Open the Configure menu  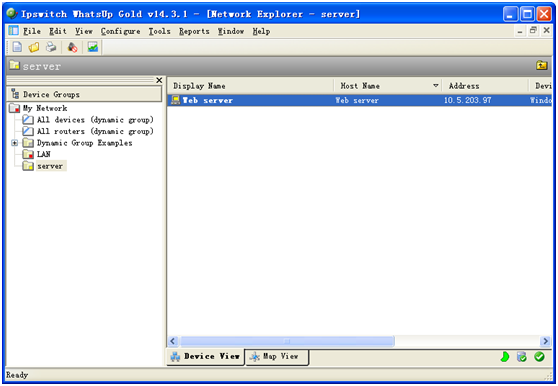[120, 31]
